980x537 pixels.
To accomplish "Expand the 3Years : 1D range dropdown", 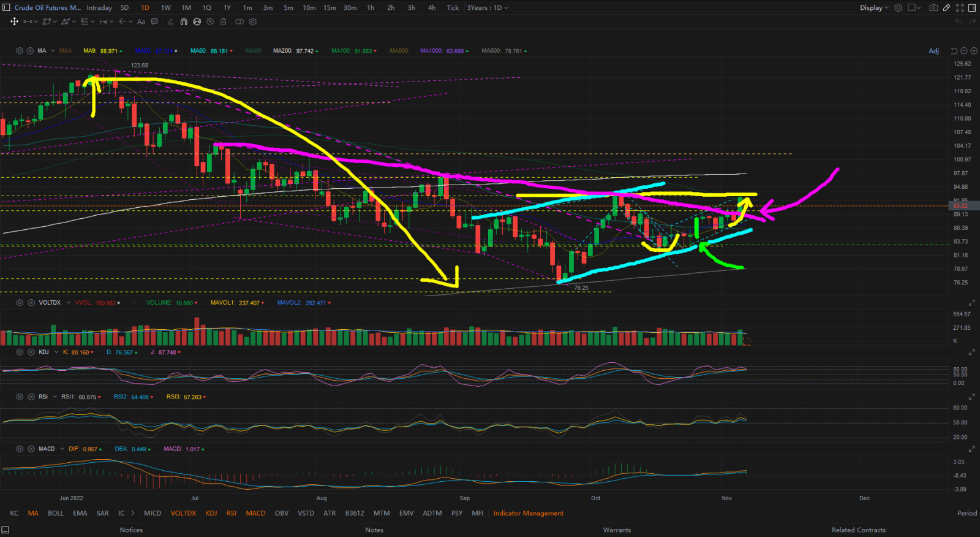I will [x=488, y=8].
